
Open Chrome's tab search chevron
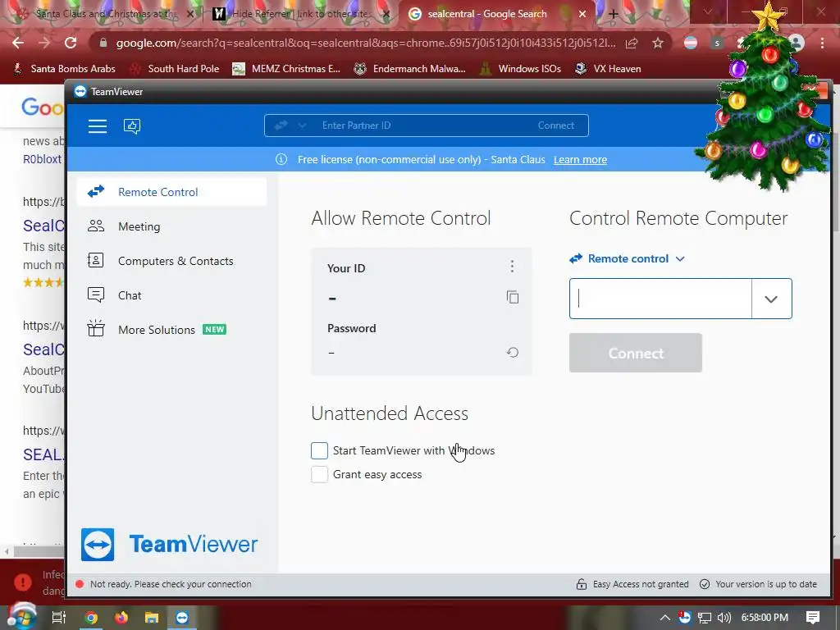(x=708, y=13)
